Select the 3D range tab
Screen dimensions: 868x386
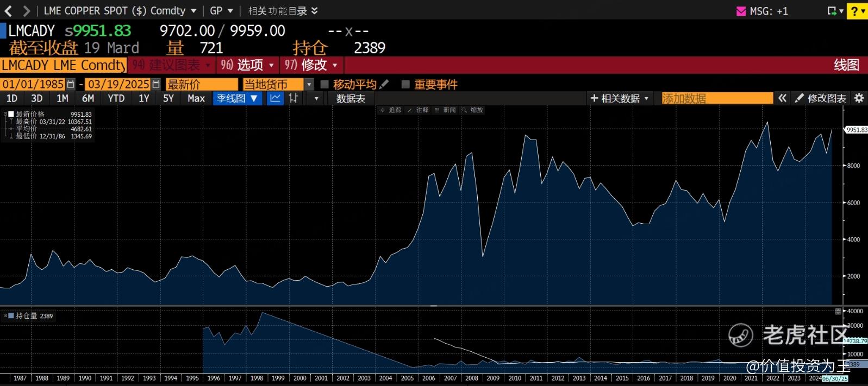(37, 98)
